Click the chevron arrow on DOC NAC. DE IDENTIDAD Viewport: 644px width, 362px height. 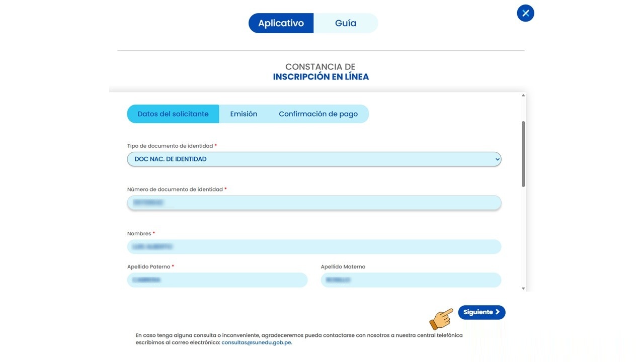click(x=497, y=159)
